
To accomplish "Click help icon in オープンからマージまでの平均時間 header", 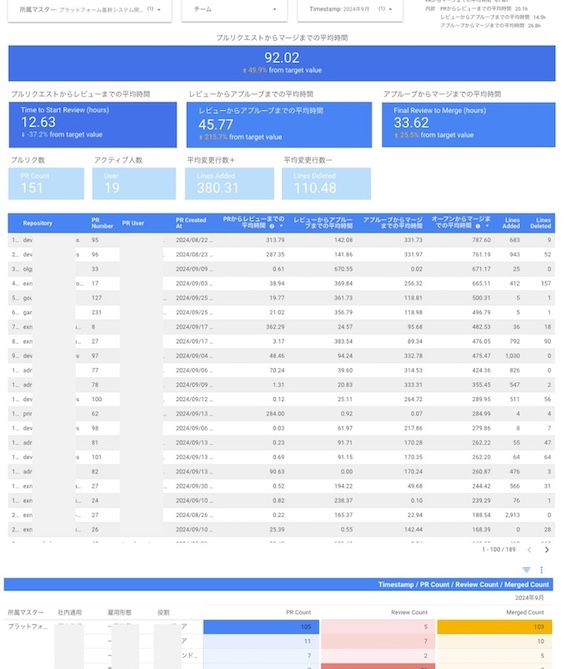I will [x=478, y=226].
